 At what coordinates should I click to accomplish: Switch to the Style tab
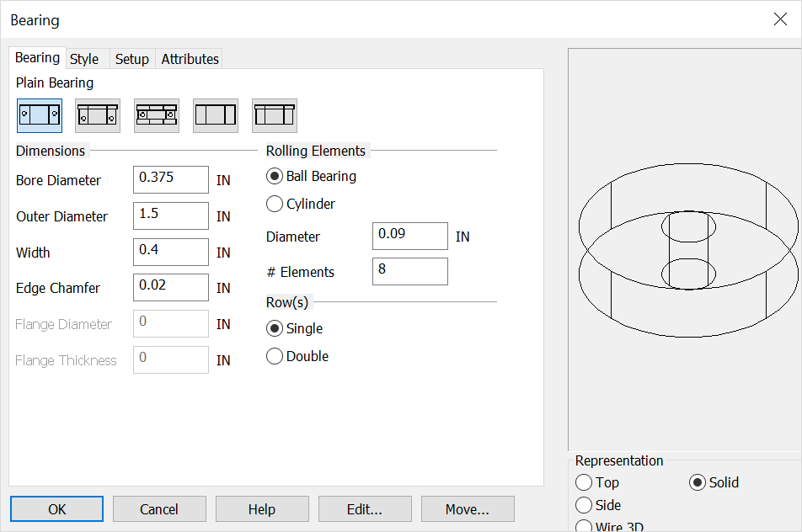tap(85, 58)
